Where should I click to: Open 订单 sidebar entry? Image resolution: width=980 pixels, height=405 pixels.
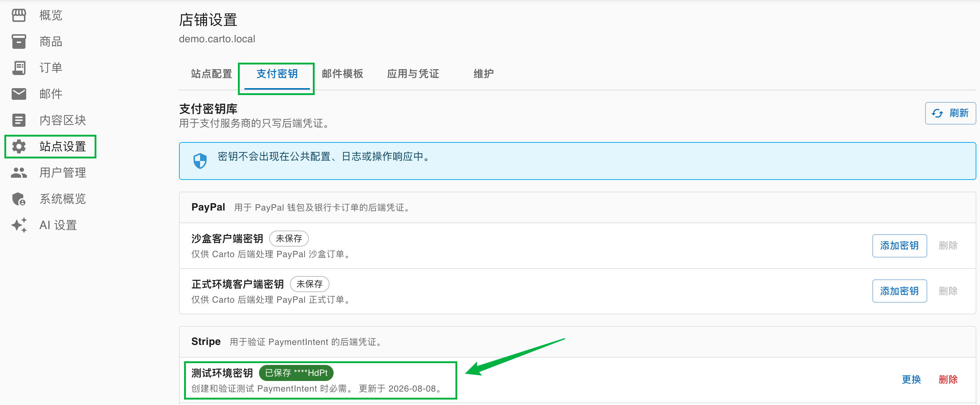(x=51, y=68)
